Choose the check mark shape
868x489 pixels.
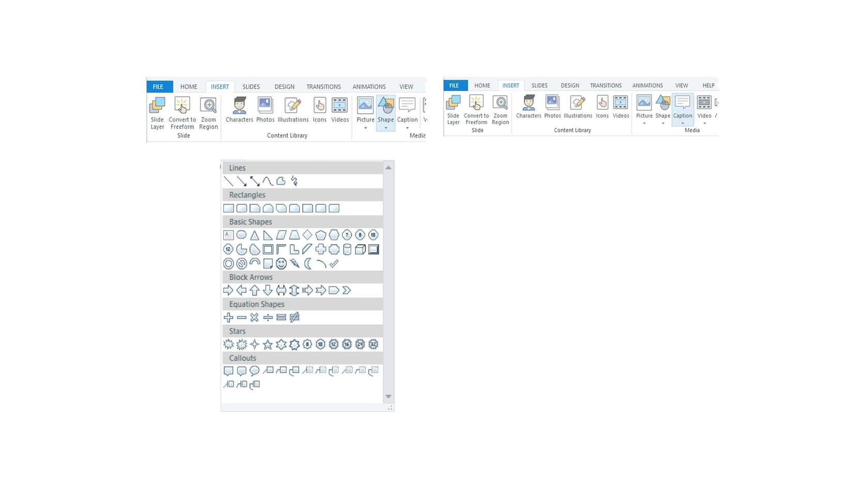pyautogui.click(x=334, y=264)
